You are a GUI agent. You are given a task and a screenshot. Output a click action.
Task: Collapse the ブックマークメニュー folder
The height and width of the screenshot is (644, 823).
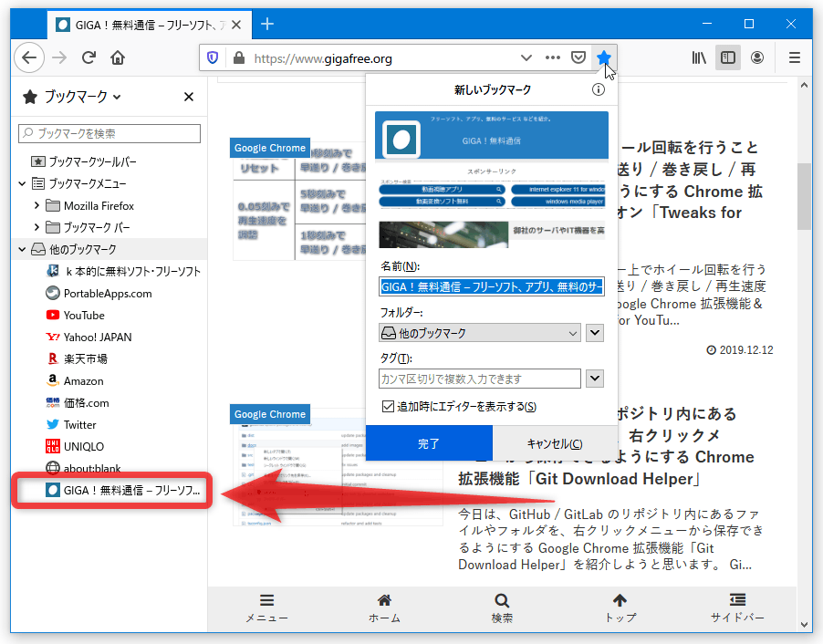point(22,183)
